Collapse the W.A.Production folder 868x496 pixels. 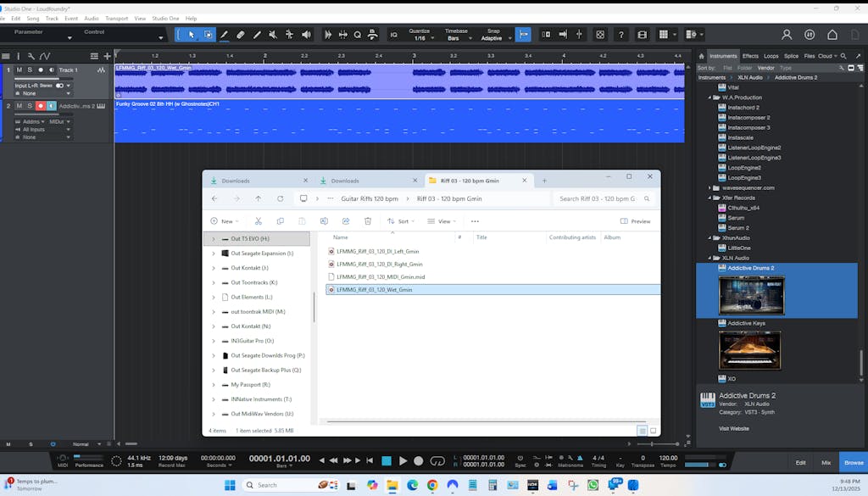(710, 98)
